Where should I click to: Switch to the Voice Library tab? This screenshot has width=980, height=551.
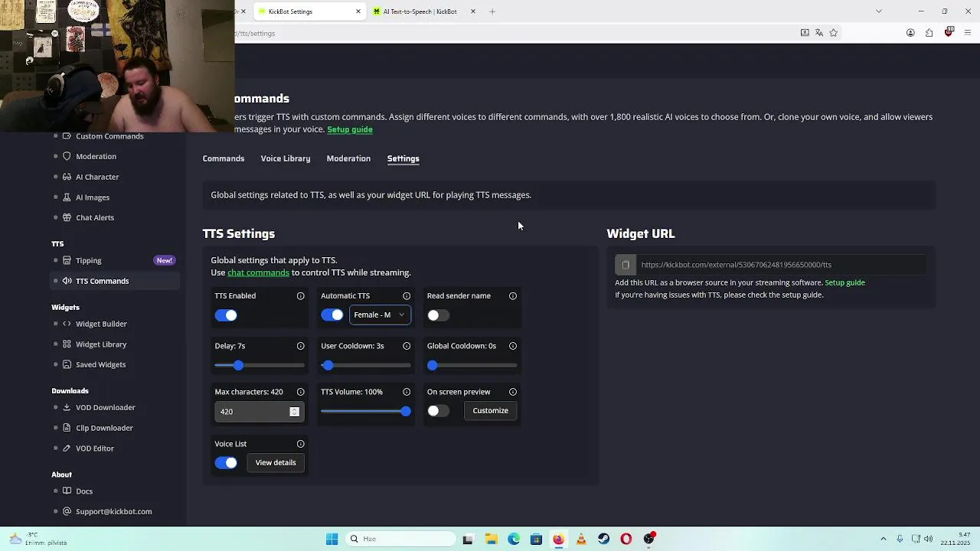click(286, 158)
